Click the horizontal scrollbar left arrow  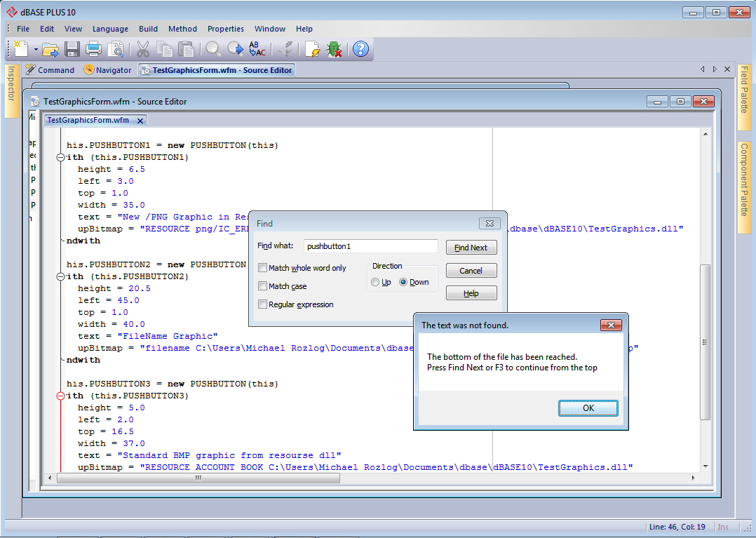[50, 478]
